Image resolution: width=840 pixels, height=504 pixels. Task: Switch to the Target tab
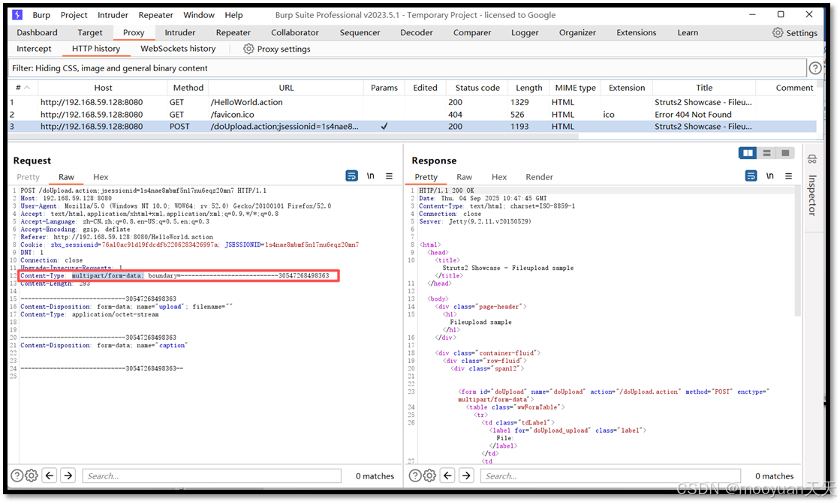pyautogui.click(x=89, y=33)
